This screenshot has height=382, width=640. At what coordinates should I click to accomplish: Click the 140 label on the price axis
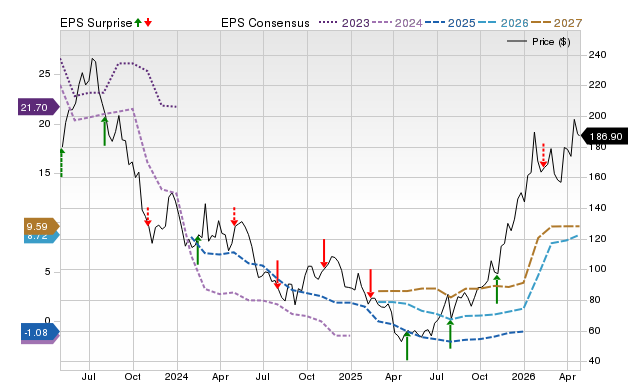tap(597, 208)
